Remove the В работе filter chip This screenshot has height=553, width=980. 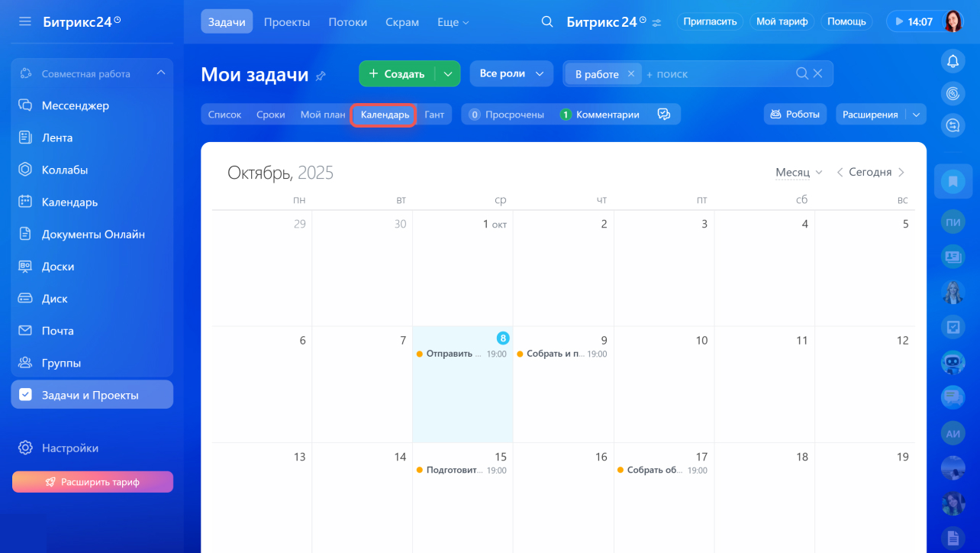(x=630, y=74)
